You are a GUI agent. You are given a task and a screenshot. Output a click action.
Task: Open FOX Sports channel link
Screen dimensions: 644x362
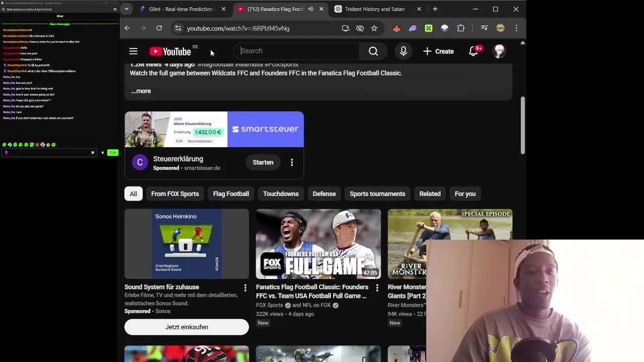click(270, 305)
